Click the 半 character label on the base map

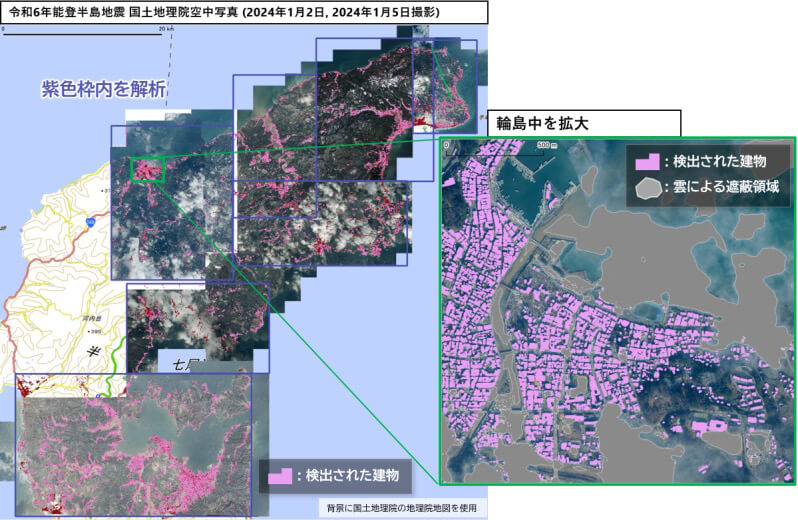[92, 350]
